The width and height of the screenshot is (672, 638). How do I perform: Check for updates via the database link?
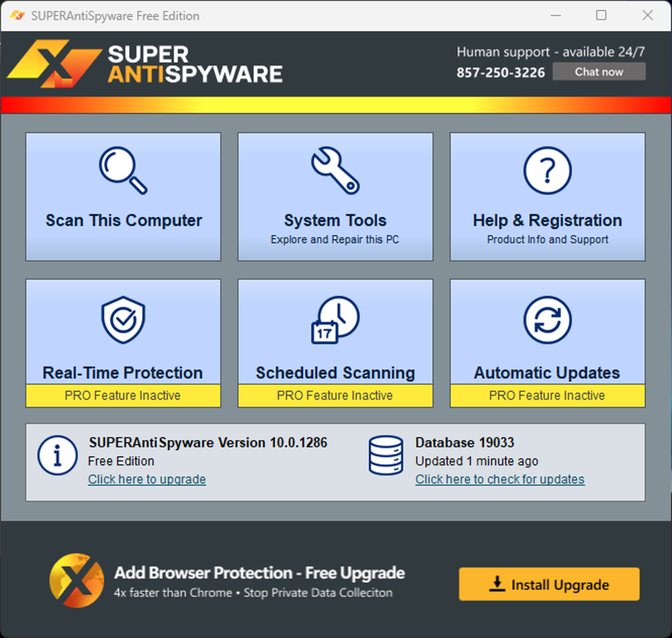(x=499, y=480)
